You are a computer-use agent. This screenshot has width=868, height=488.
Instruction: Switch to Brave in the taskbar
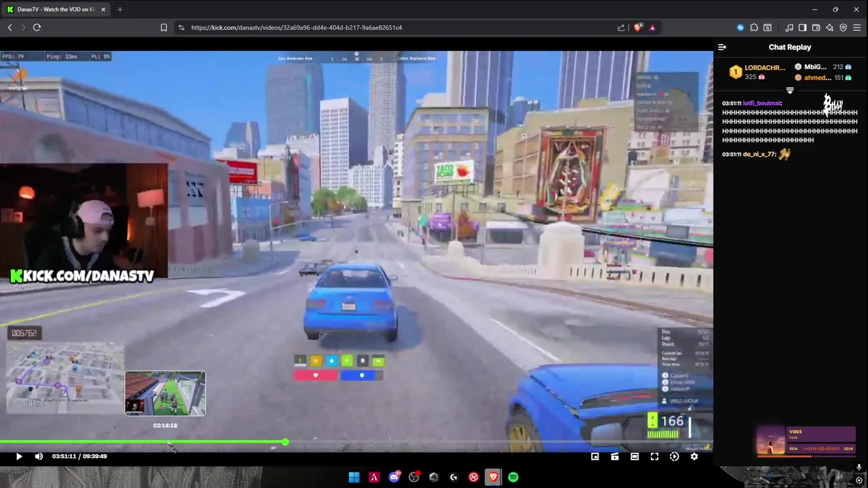[493, 477]
